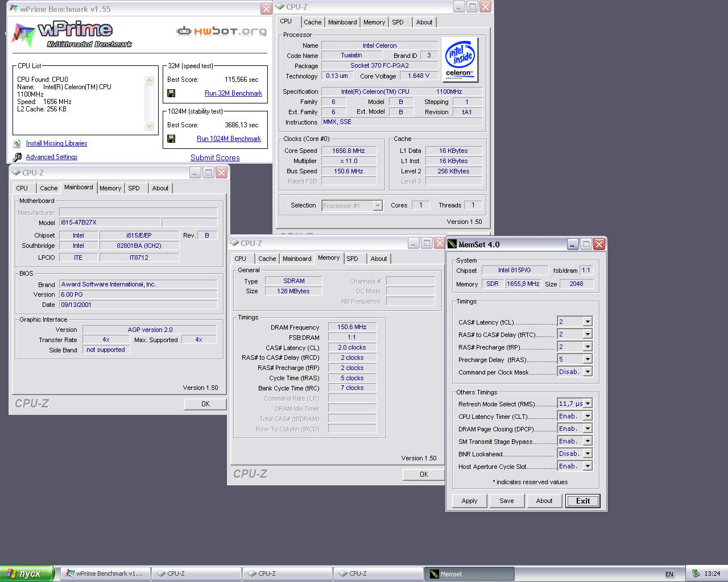Select Memory tab in the Mainboard CPU-Z window

point(110,188)
